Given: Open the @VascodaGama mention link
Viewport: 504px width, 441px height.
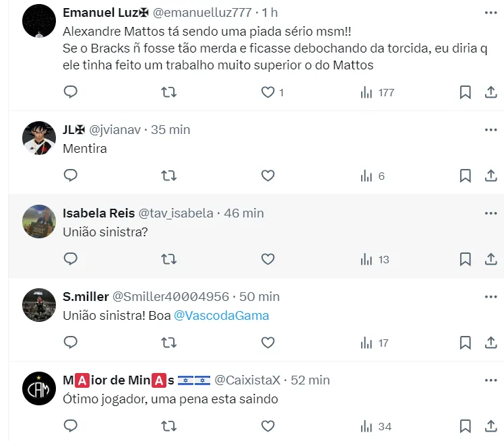Looking at the screenshot, I should click(221, 315).
